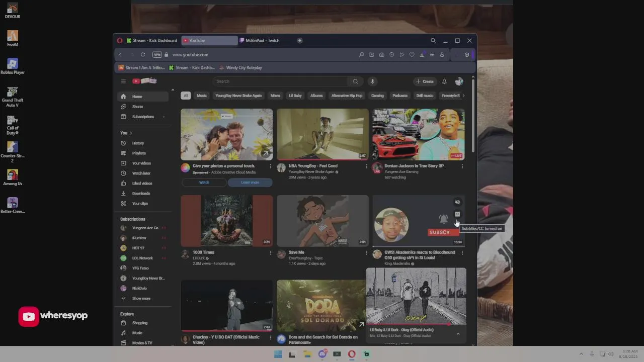
Task: Reload the page in Opera
Action: (x=143, y=55)
